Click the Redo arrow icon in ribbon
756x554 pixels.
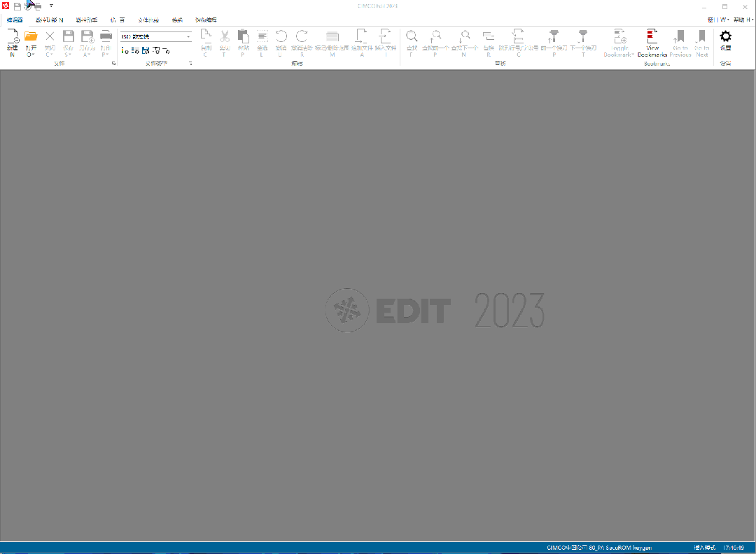tap(302, 36)
